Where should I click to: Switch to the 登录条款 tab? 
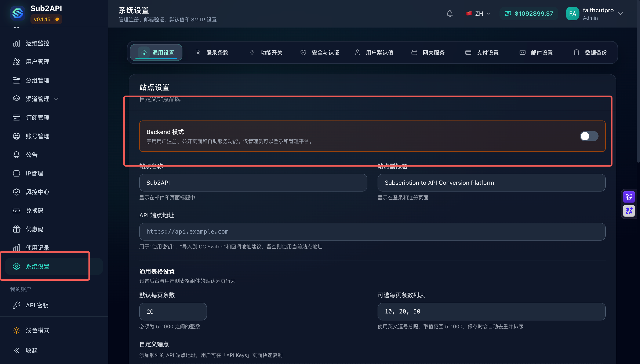point(211,52)
